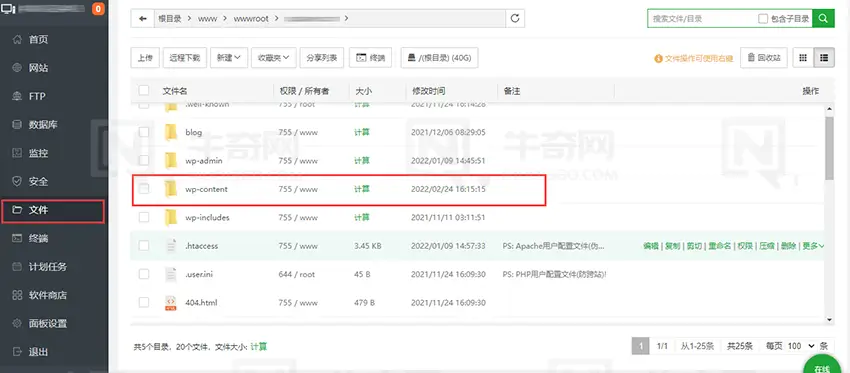Expand the 收藏夹 favorites dropdown

click(274, 57)
